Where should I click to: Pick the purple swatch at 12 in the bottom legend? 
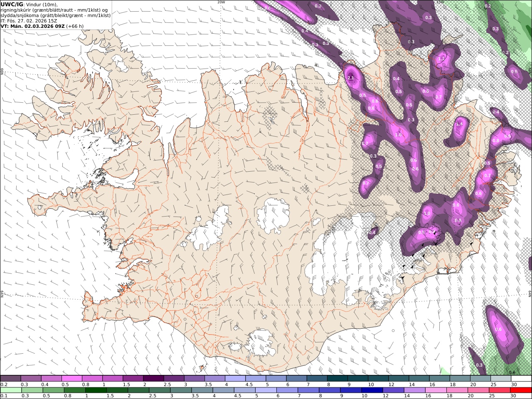(393, 390)
